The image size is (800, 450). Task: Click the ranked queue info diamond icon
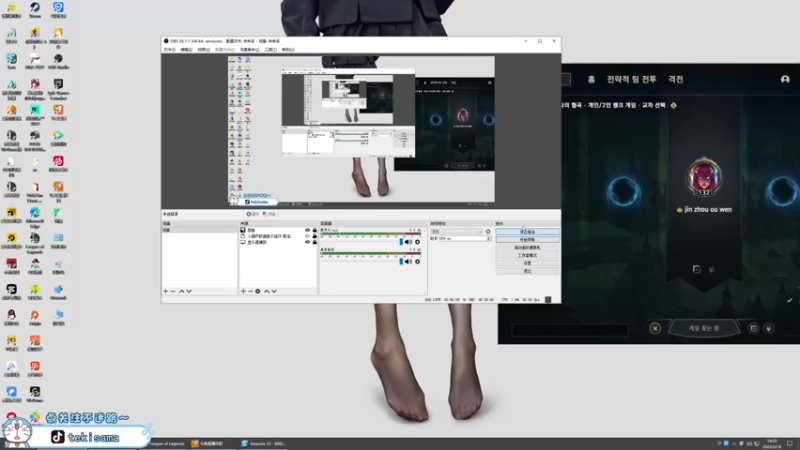click(673, 105)
